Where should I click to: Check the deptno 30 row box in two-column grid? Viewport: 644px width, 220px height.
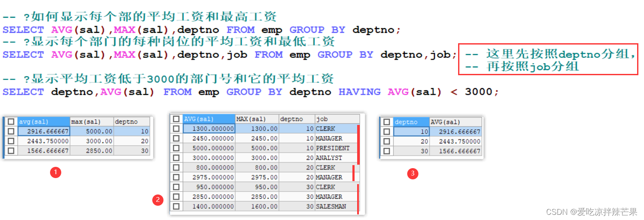[386, 151]
